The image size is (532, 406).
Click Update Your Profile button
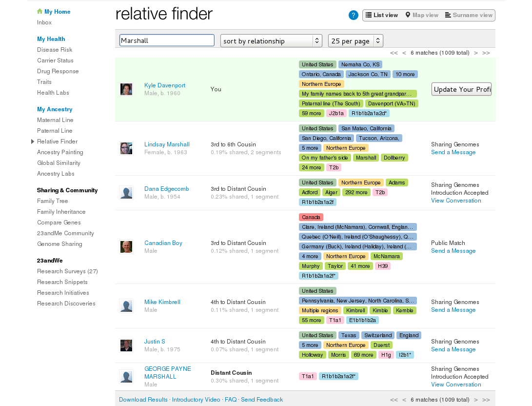[461, 89]
